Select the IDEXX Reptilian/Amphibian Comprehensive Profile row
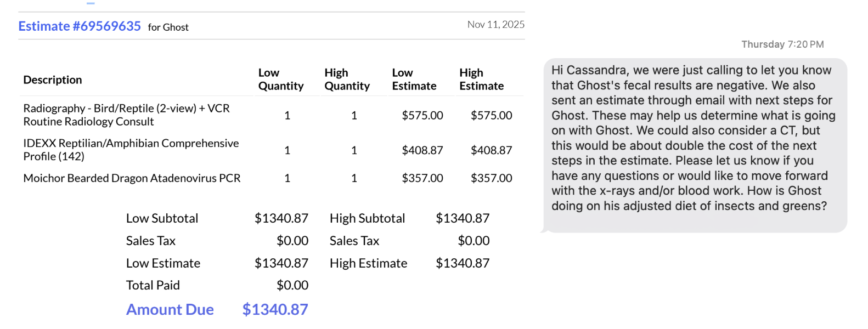 (x=131, y=150)
